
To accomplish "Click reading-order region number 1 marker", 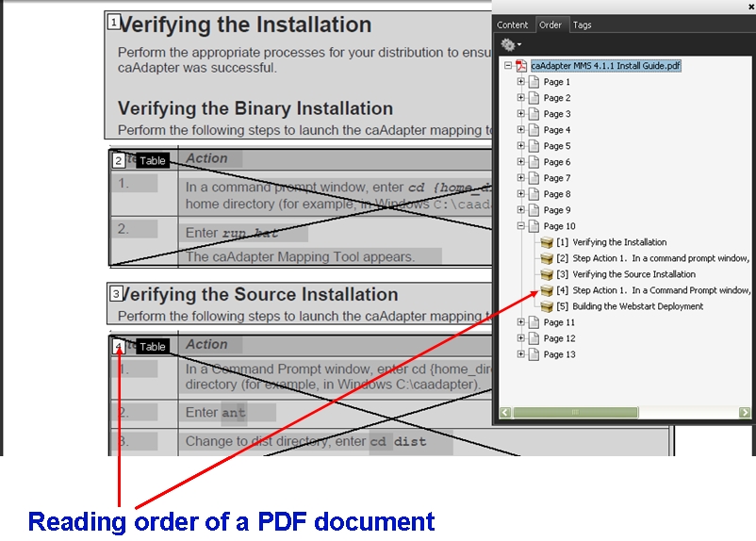I will tap(114, 22).
